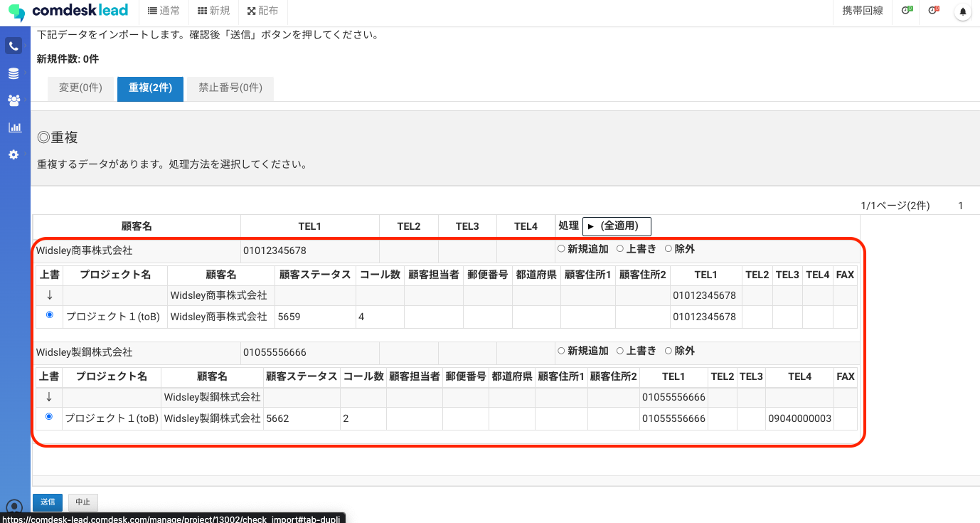Screen dimensions: 980x523
Task: Open the phone call section in sidebar
Action: click(x=14, y=46)
